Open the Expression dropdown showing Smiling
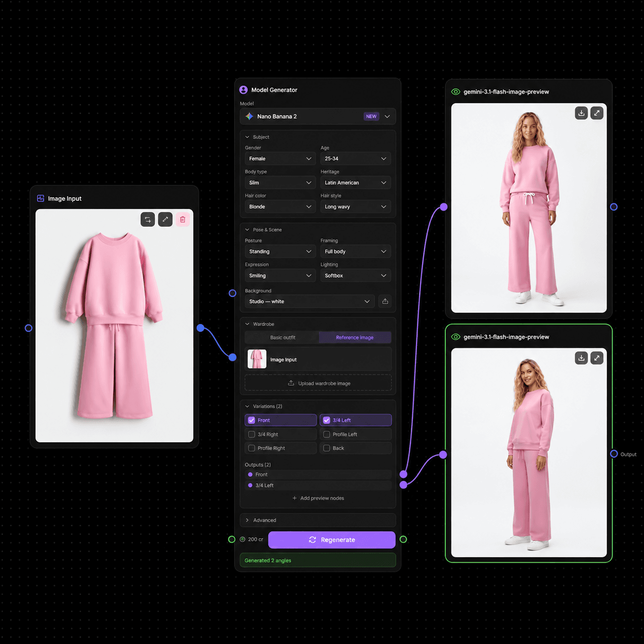 [x=280, y=276]
